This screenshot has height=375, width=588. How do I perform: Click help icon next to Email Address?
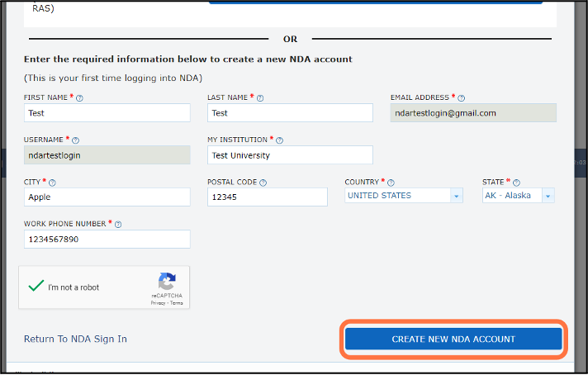click(x=462, y=98)
